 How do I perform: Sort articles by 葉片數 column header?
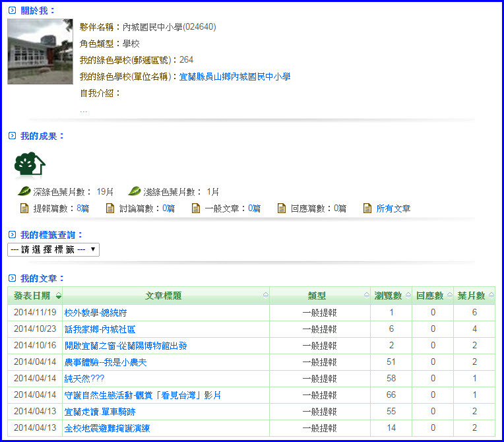474,296
